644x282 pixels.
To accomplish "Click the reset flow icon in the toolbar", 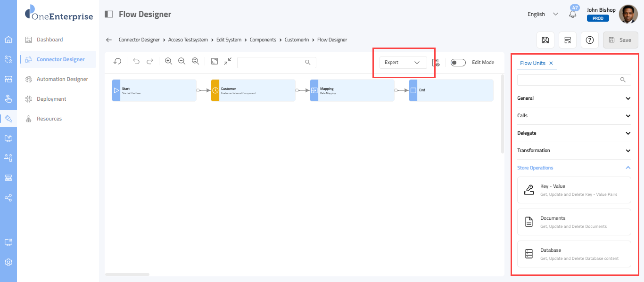I will 117,61.
